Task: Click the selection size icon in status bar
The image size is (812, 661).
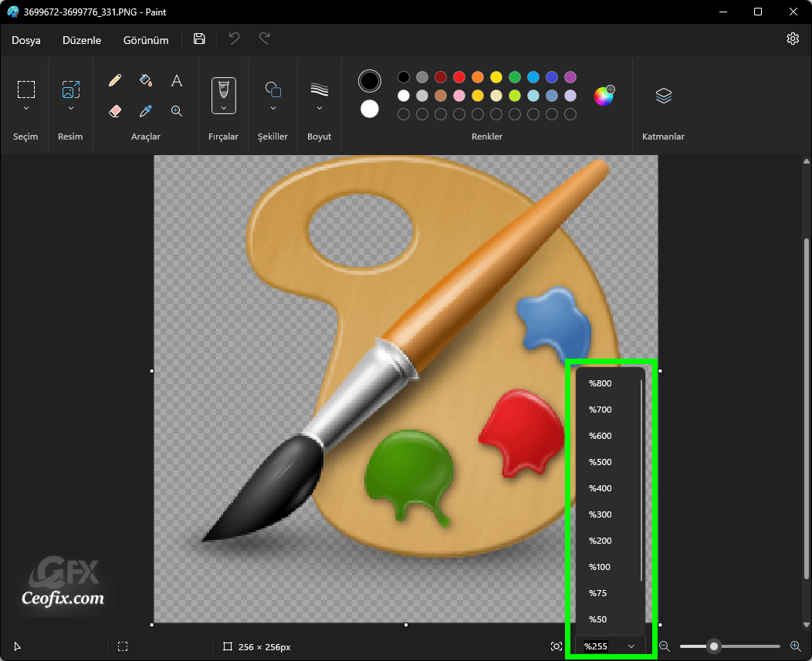Action: 123,646
